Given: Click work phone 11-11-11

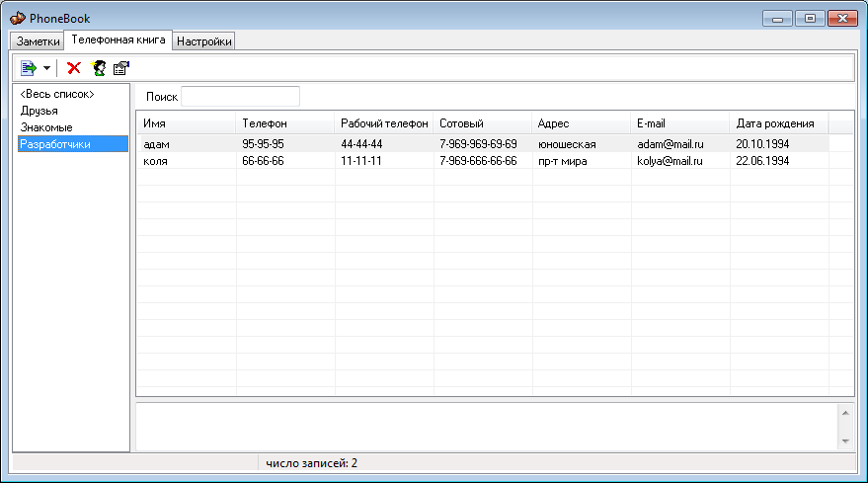Looking at the screenshot, I should 361,161.
